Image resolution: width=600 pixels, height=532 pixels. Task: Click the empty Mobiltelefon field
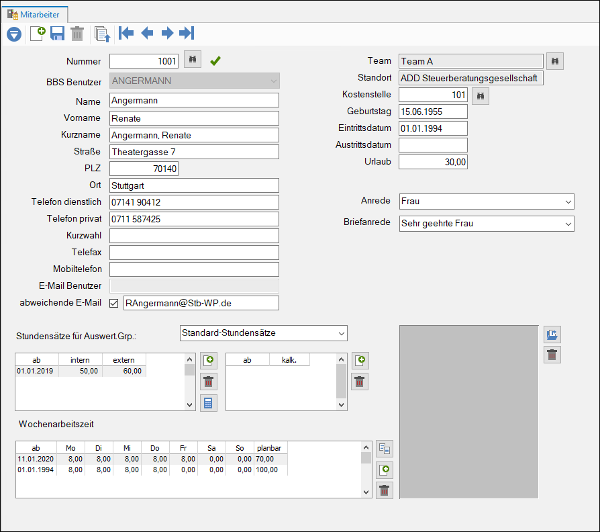[x=194, y=269]
